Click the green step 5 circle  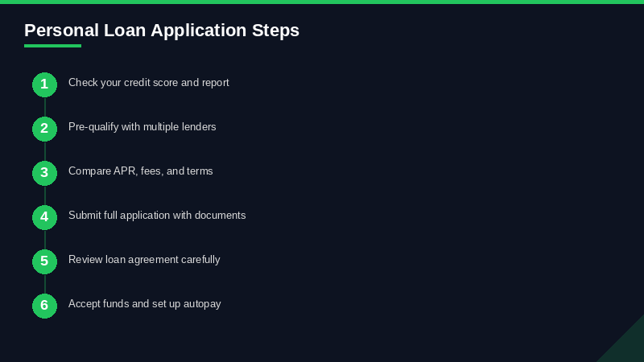[44, 261]
